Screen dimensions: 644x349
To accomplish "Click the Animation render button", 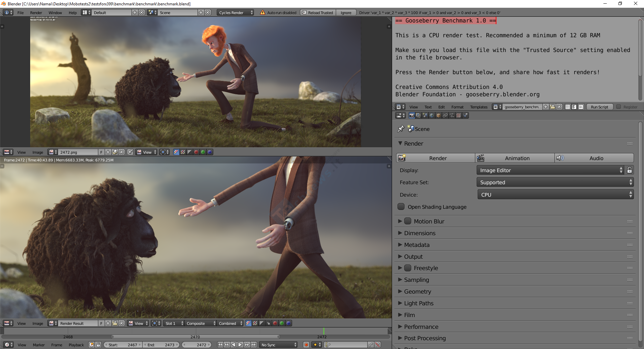I will coord(515,158).
